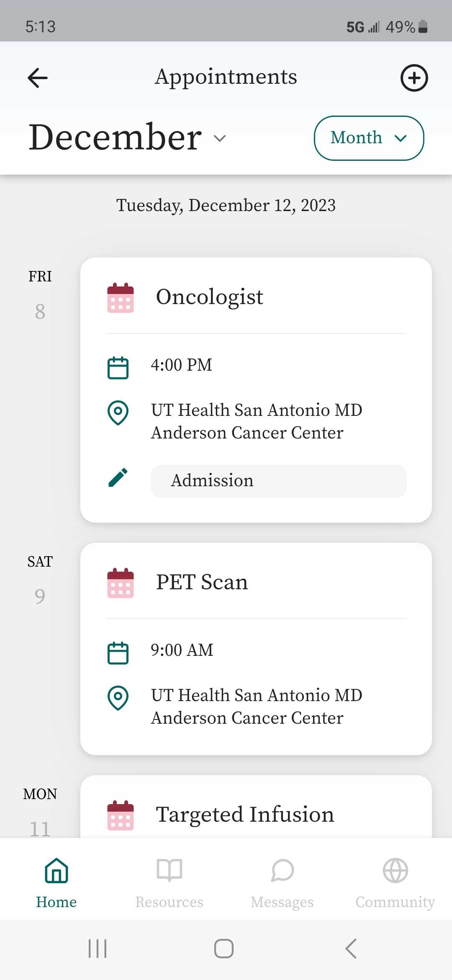Screen dimensions: 452x980
Task: Tap the edit pencil icon on Oncologist card
Action: point(118,478)
